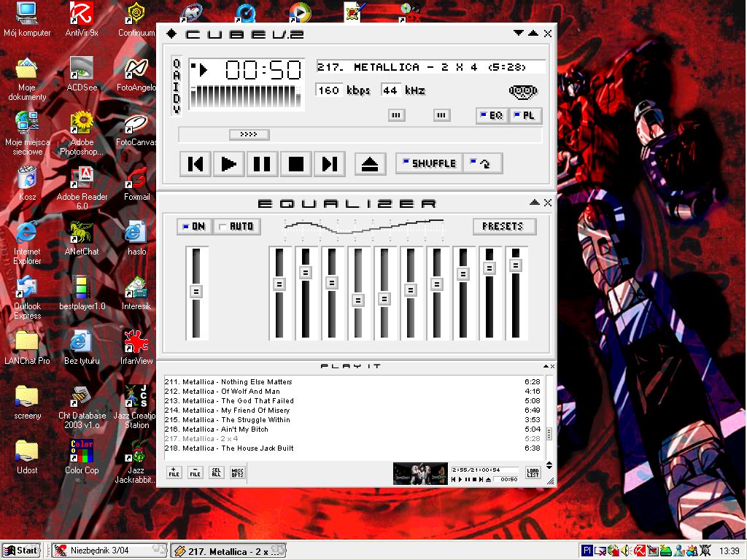Click the repeat arrow toggle button

coord(483,163)
